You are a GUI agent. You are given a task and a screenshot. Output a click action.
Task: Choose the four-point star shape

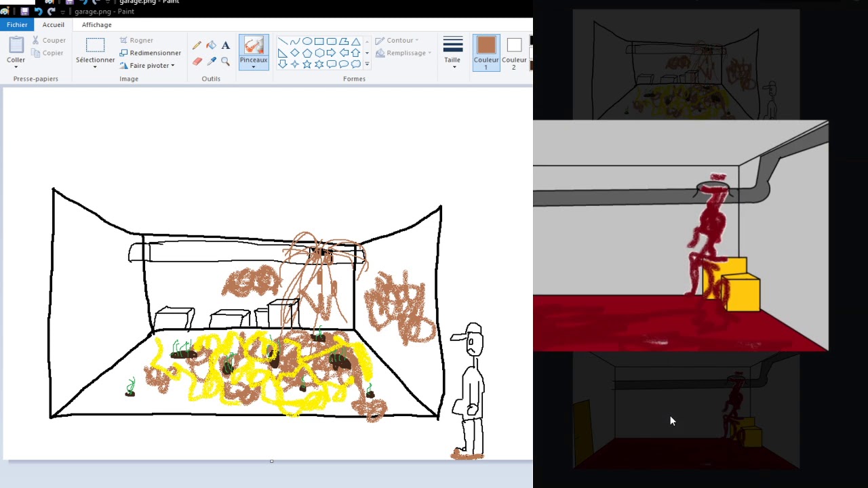294,64
